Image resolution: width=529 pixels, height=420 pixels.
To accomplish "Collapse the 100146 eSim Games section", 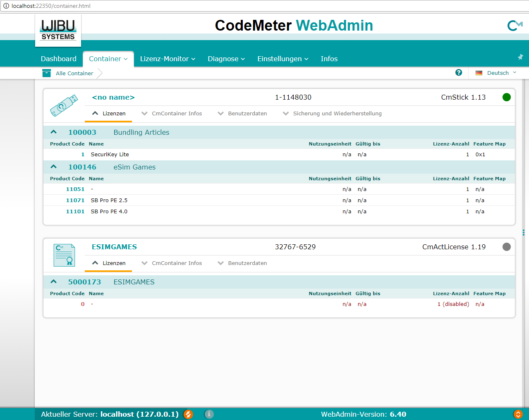I will (53, 167).
